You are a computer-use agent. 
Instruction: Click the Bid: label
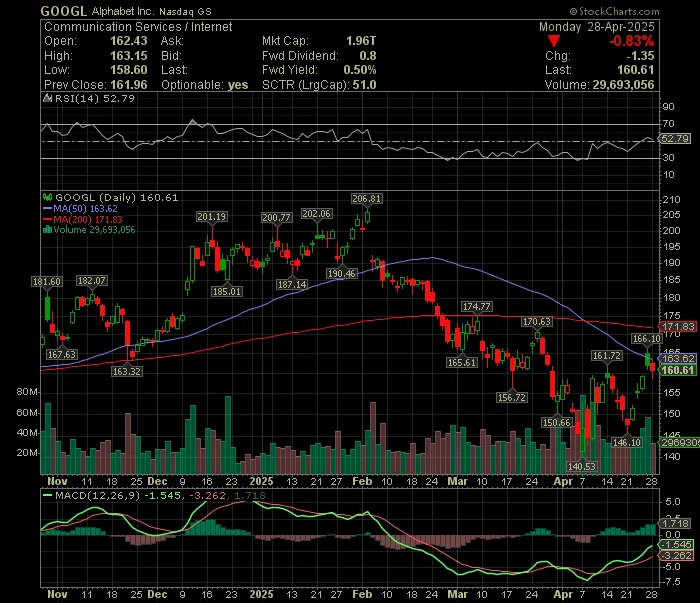[x=171, y=56]
